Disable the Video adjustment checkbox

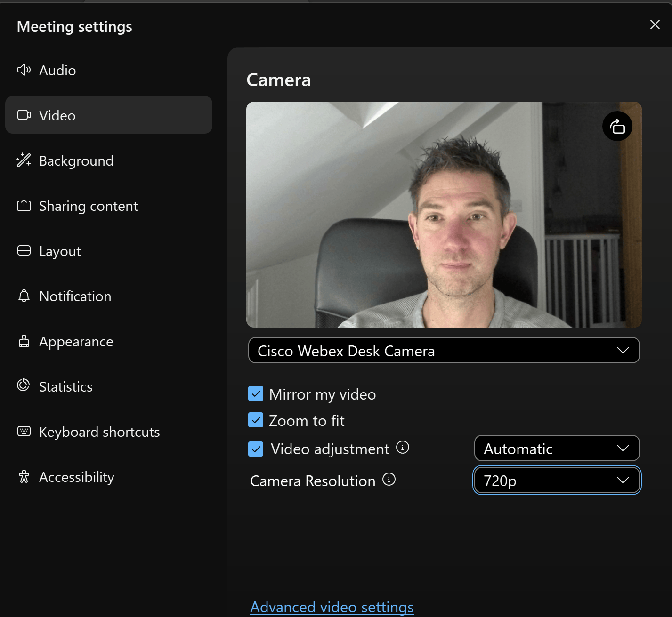pyautogui.click(x=256, y=449)
